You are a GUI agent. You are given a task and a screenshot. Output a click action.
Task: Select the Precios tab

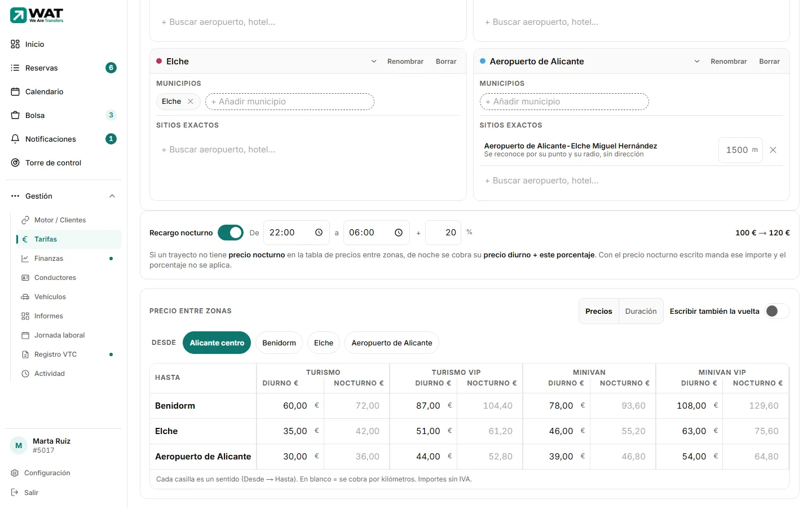(x=599, y=311)
